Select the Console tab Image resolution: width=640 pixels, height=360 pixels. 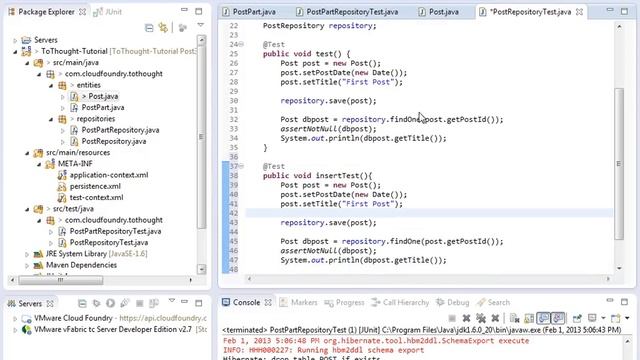(x=247, y=302)
